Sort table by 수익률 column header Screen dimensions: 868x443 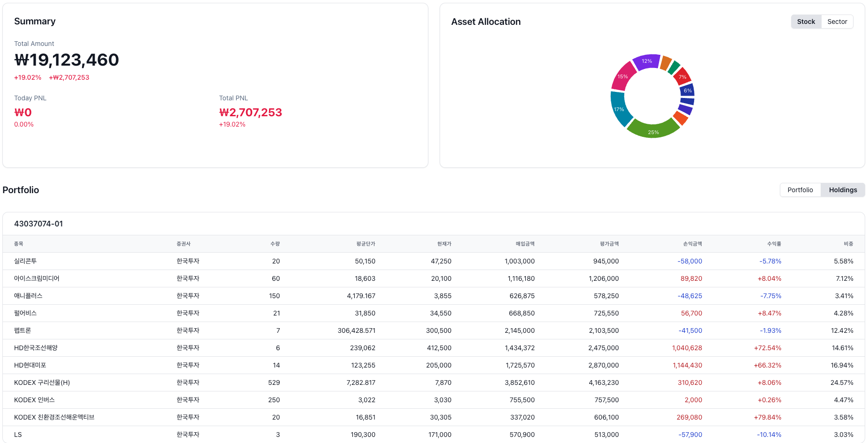point(774,244)
